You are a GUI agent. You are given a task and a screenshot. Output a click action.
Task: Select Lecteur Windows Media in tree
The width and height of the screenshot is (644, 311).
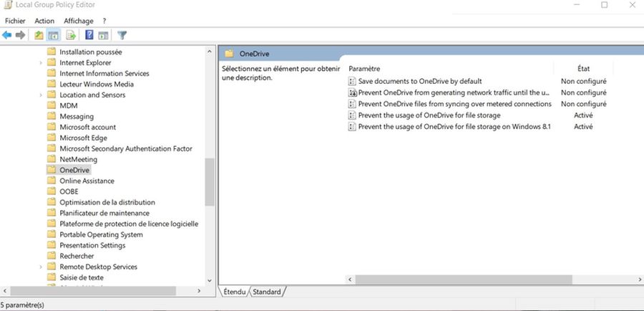pyautogui.click(x=97, y=84)
